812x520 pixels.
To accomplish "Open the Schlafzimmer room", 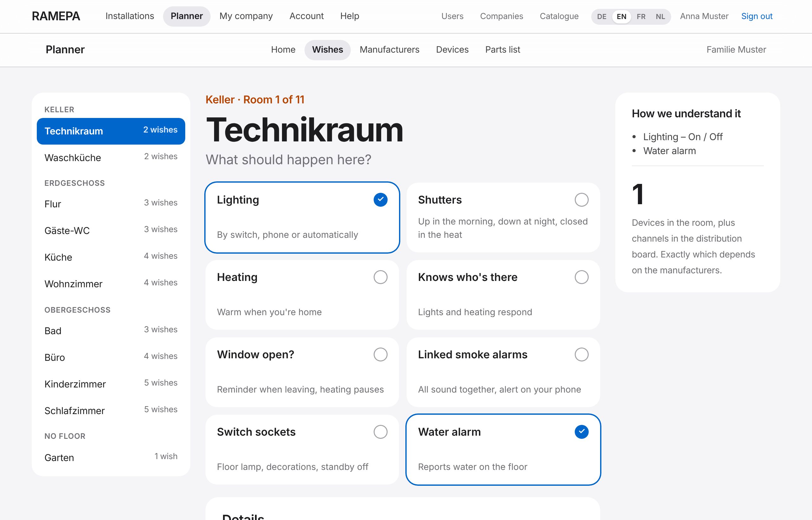I will (111, 410).
